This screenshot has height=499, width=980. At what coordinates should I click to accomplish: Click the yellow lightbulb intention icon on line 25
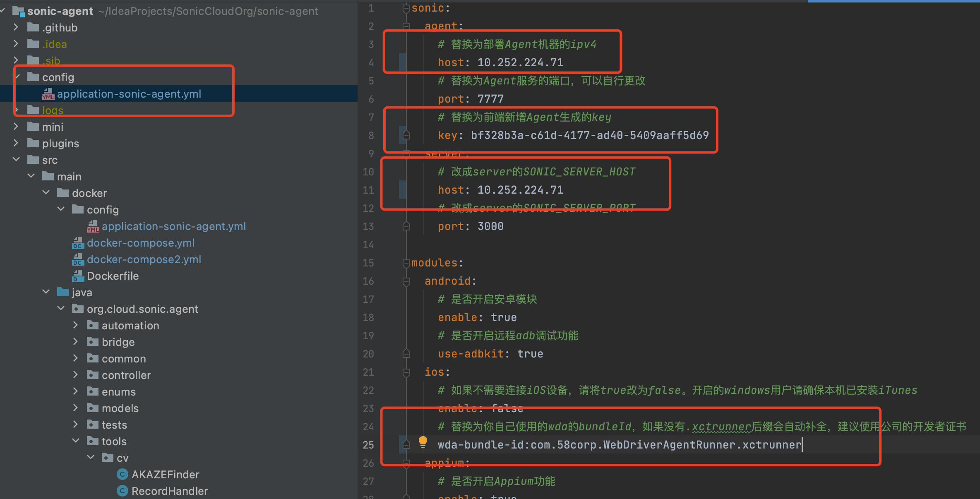coord(423,442)
